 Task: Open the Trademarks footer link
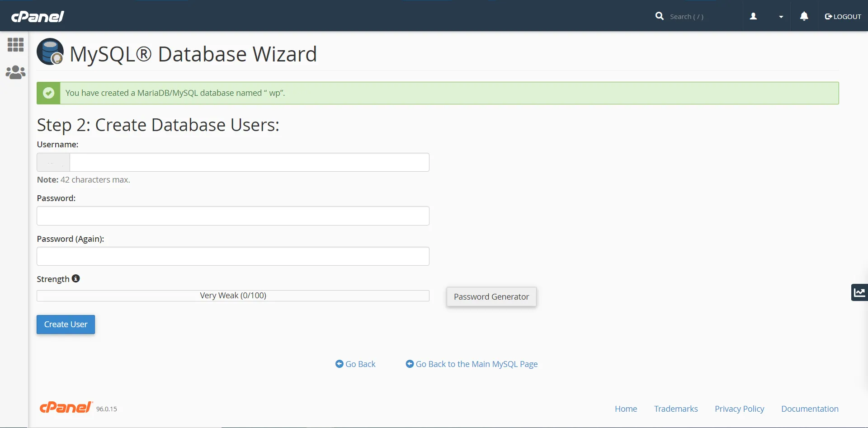[676, 409]
